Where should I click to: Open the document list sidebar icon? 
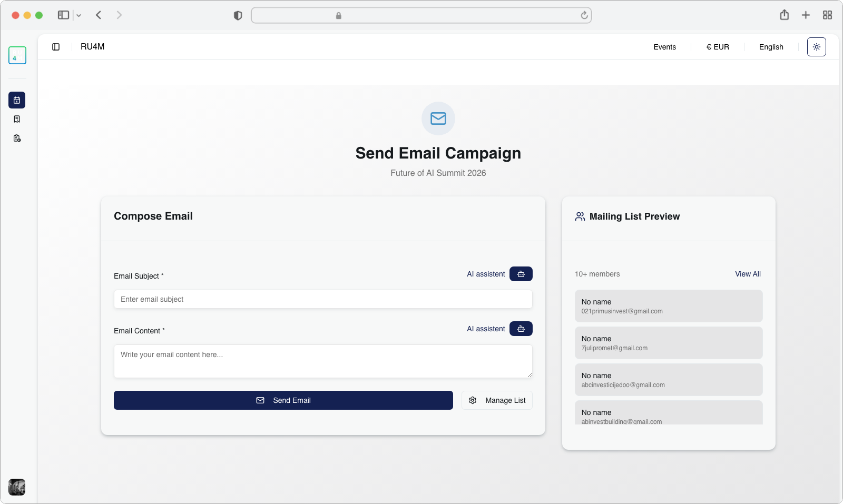(x=17, y=119)
